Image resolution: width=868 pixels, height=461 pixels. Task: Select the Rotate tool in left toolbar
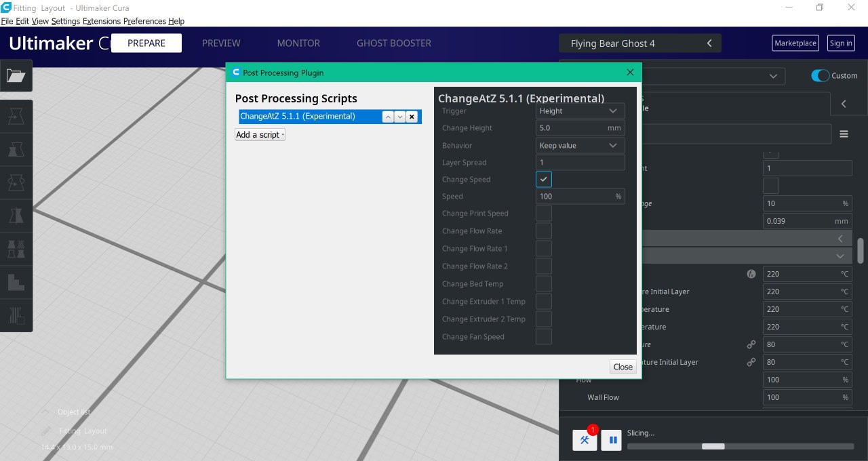tap(16, 182)
